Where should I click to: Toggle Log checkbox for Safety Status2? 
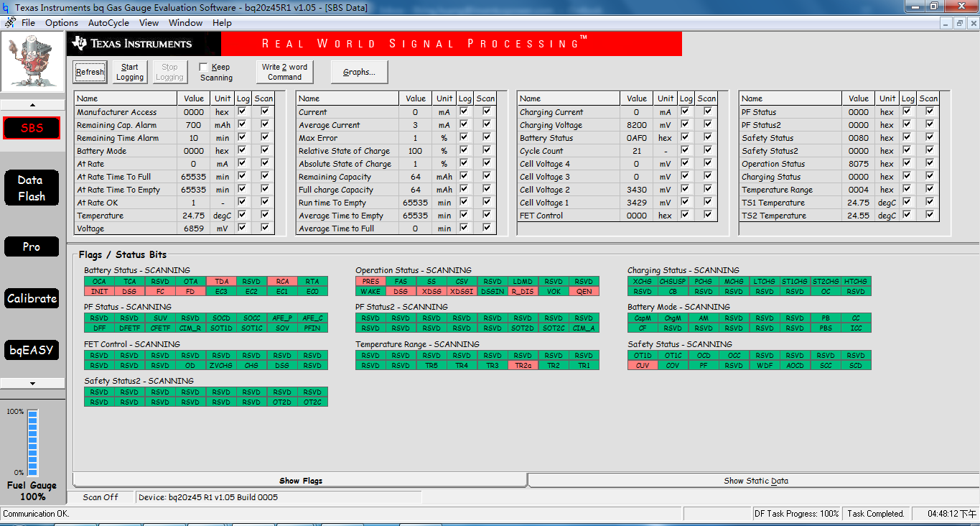click(907, 150)
